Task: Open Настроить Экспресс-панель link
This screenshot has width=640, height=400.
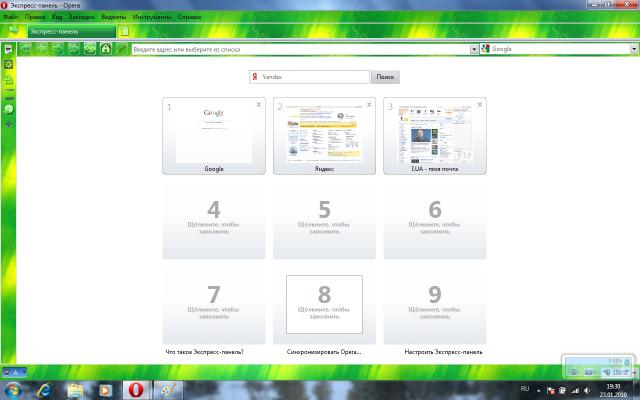Action: [443, 351]
